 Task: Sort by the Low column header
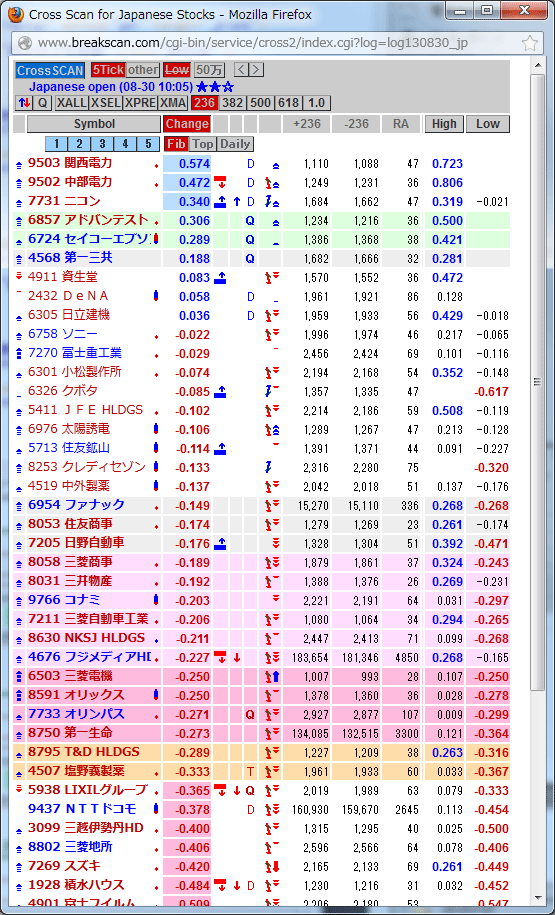click(x=488, y=124)
